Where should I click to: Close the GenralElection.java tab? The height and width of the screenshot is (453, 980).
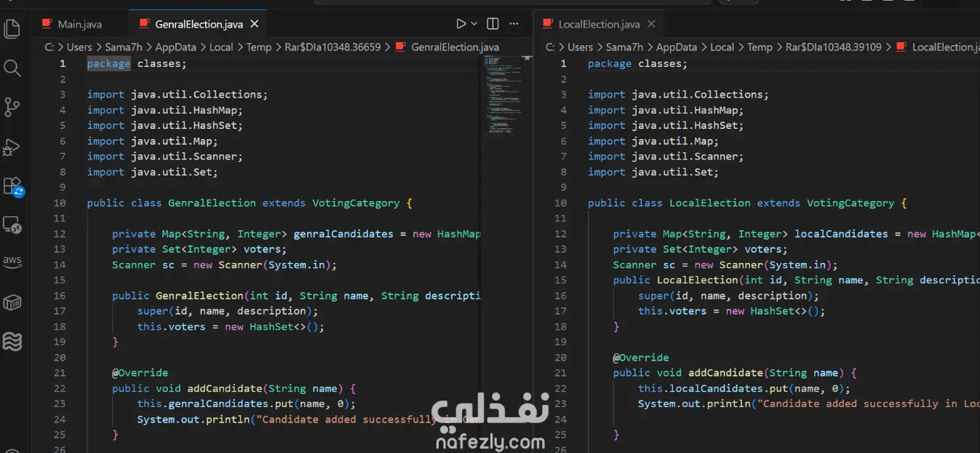click(x=254, y=24)
